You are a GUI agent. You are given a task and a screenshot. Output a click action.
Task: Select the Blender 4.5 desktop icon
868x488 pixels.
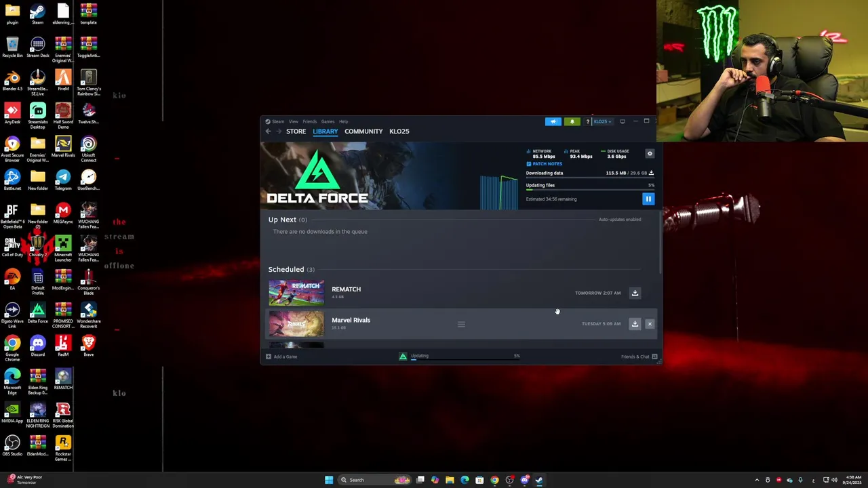tap(12, 81)
